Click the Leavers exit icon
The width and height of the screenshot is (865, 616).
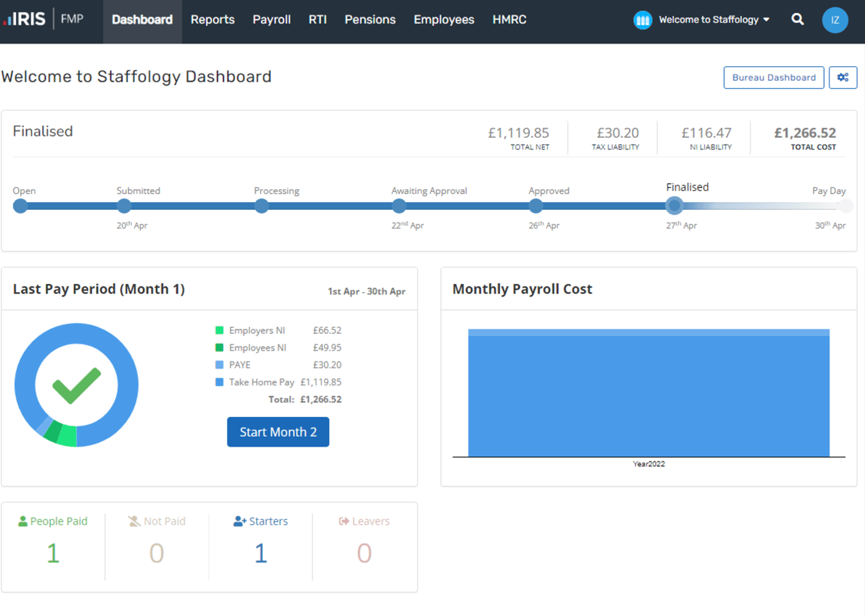(x=344, y=521)
